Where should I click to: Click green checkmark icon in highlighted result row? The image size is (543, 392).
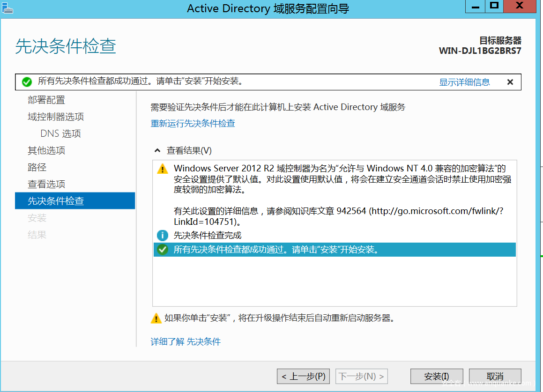pos(163,250)
